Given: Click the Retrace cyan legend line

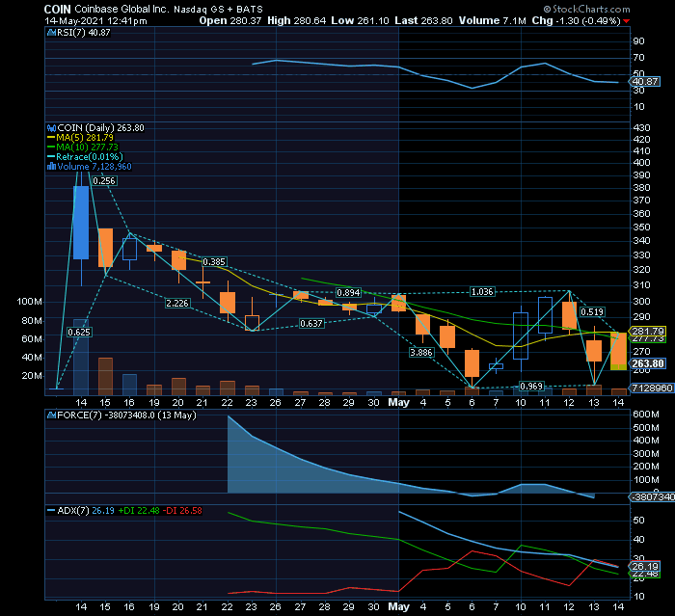Looking at the screenshot, I should tap(51, 157).
